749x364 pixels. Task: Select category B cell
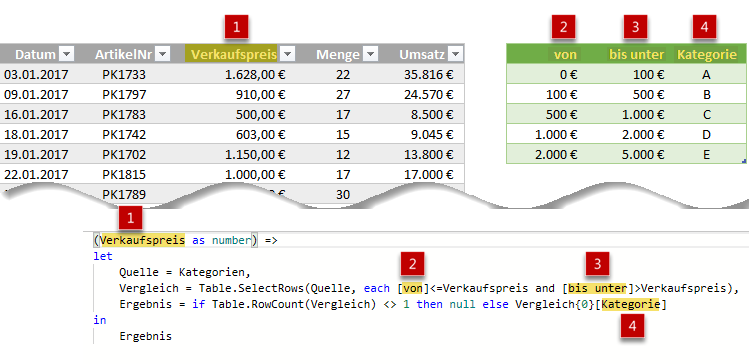707,95
